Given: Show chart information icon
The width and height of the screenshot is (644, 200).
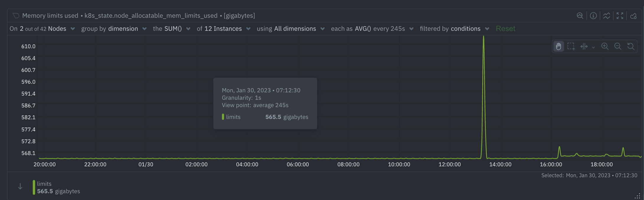Looking at the screenshot, I should coord(593,16).
